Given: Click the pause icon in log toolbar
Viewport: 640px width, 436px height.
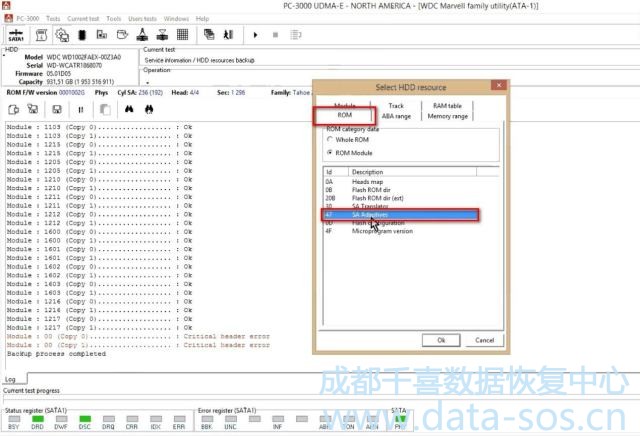Looking at the screenshot, I should pos(79,108).
